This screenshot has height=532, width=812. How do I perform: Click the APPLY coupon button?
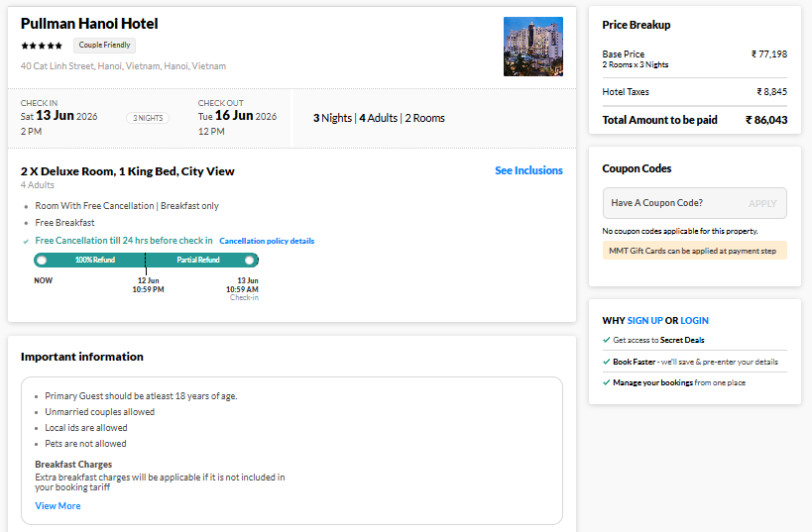tap(762, 203)
